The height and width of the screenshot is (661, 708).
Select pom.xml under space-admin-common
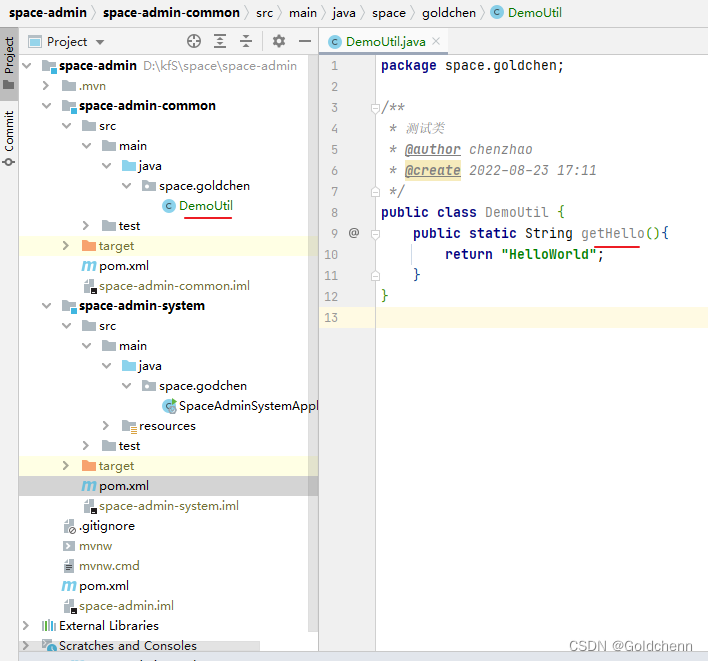pyautogui.click(x=124, y=266)
